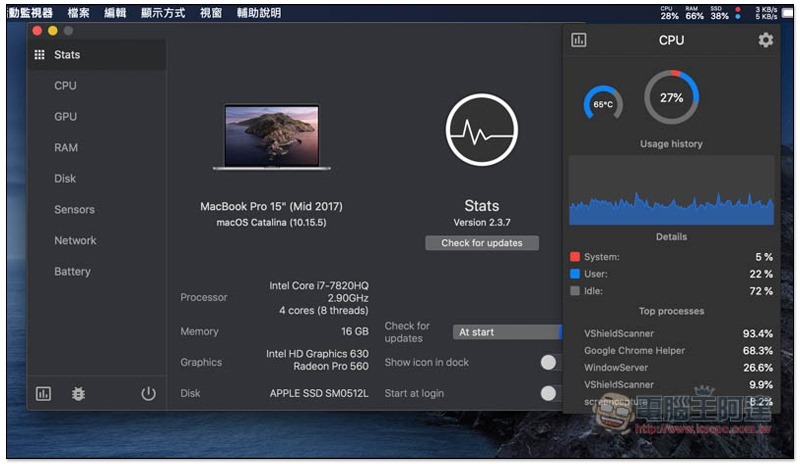The height and width of the screenshot is (464, 800).
Task: Enable the Start at login switch
Action: 550,393
